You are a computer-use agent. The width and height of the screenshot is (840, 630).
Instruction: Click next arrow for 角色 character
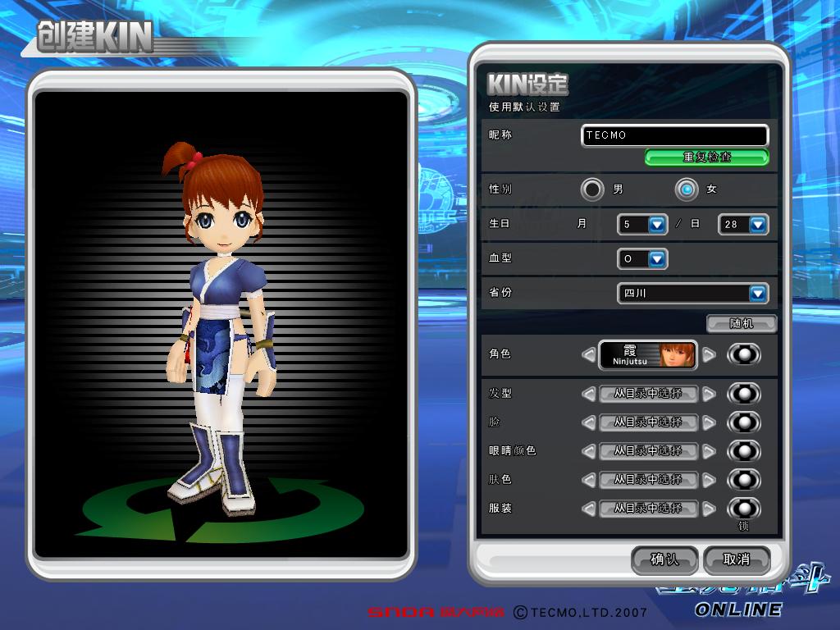[709, 354]
